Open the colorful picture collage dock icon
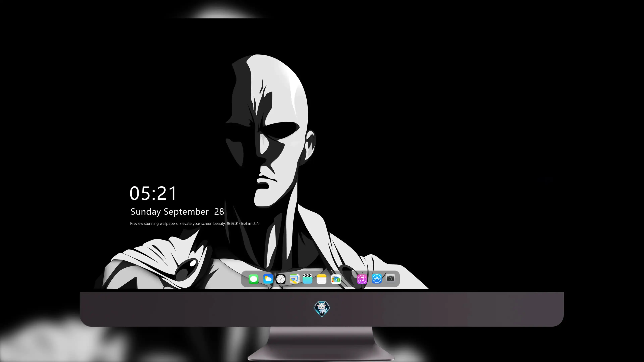Viewport: 644px width, 362px height. [x=336, y=279]
